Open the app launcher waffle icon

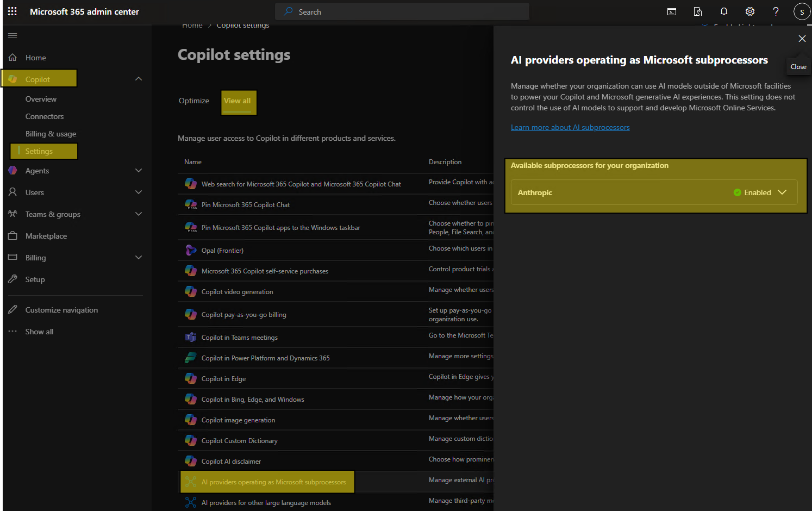coord(12,11)
